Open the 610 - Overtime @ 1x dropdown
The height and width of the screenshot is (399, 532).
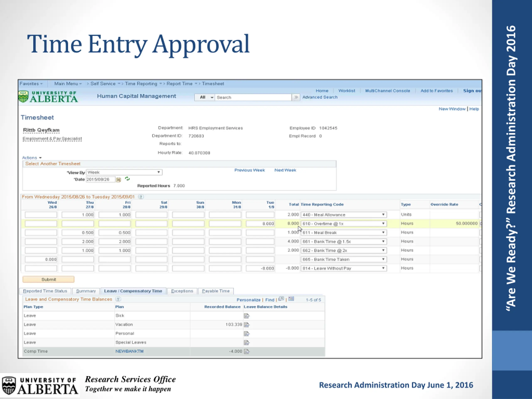pyautogui.click(x=344, y=224)
